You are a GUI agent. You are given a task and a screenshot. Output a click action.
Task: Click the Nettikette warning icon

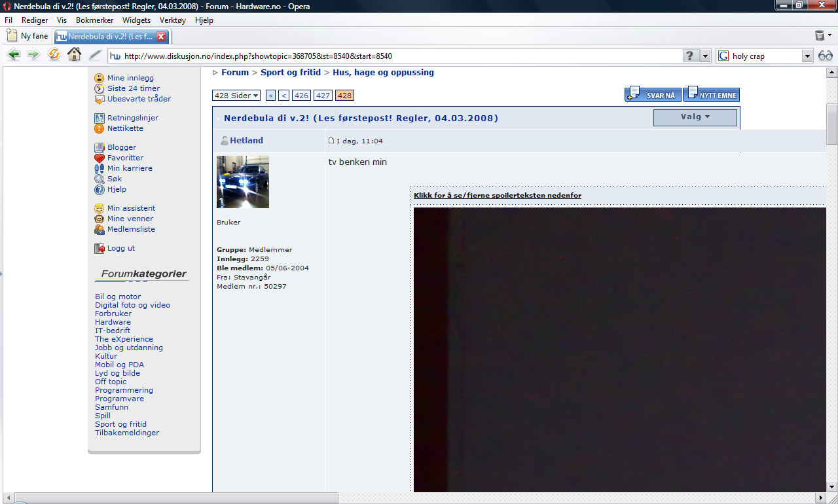pyautogui.click(x=100, y=128)
